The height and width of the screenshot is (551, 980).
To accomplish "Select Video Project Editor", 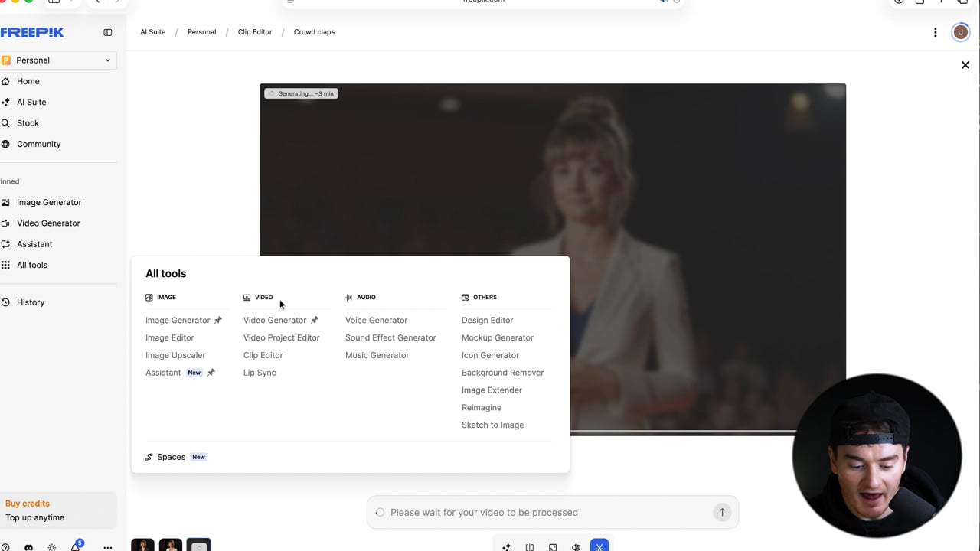I will click(282, 338).
